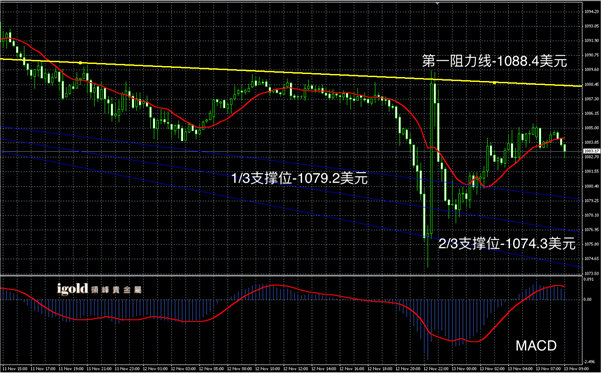
Task: Click the MACD indicator label
Action: [x=536, y=346]
